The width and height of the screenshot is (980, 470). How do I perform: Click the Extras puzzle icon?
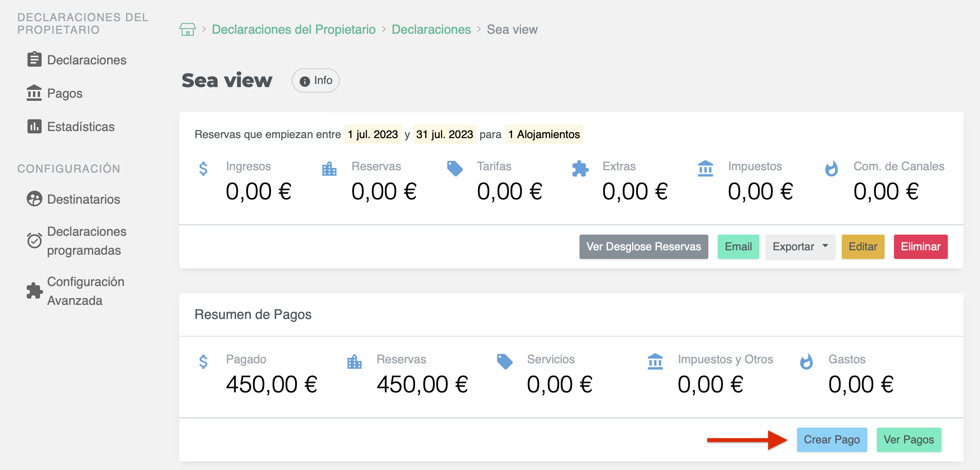pyautogui.click(x=580, y=169)
